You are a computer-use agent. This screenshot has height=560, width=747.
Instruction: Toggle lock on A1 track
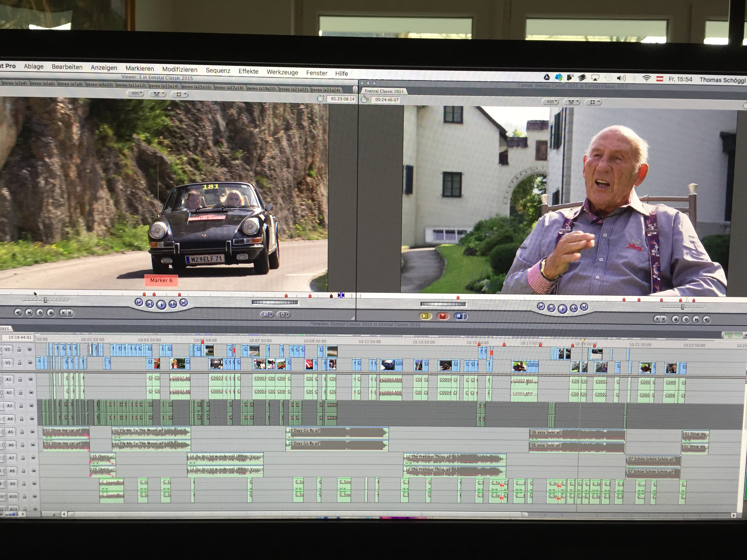[20, 380]
